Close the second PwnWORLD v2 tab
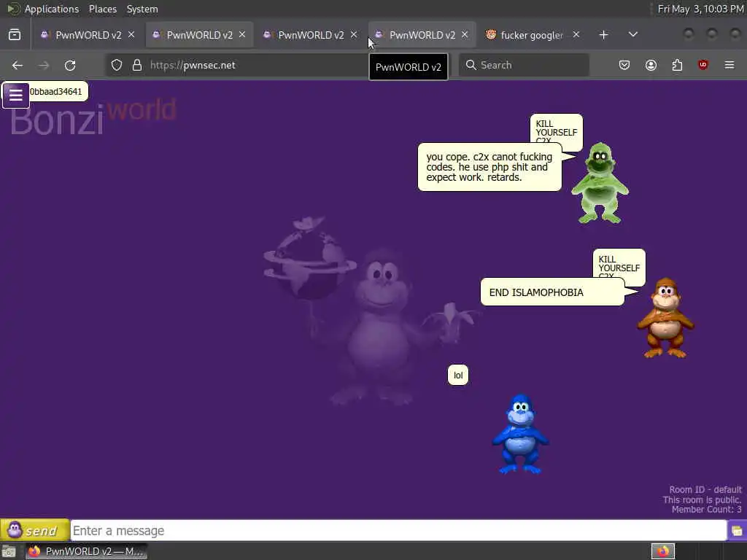Viewport: 747px width, 560px height. [x=242, y=35]
